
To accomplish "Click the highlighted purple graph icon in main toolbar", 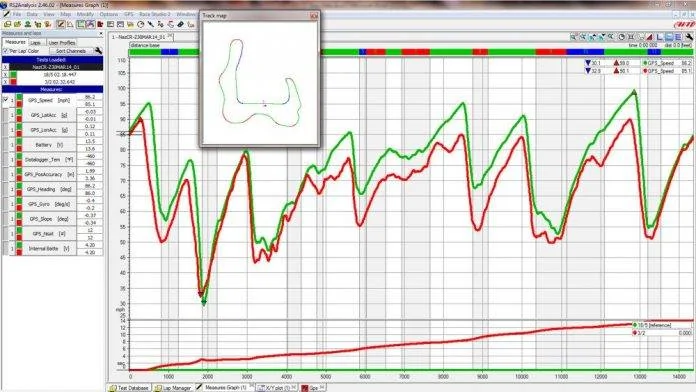I will coord(91,24).
